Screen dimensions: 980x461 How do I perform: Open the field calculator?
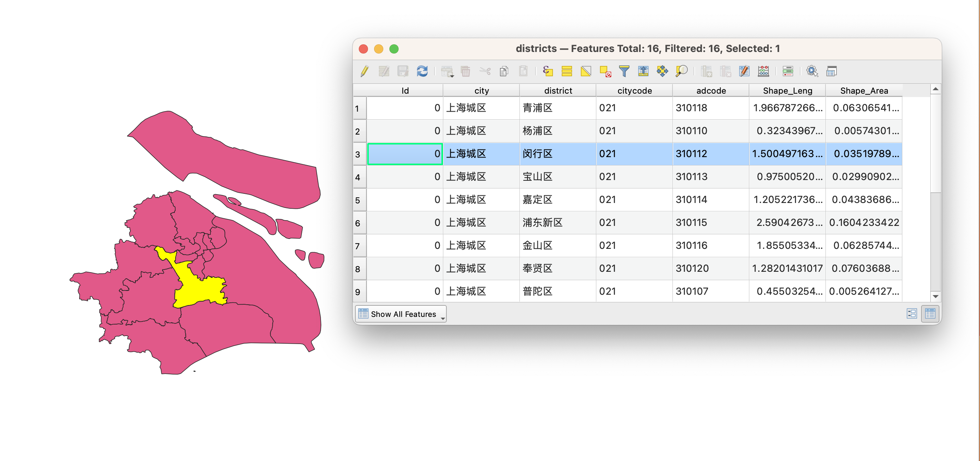point(763,71)
